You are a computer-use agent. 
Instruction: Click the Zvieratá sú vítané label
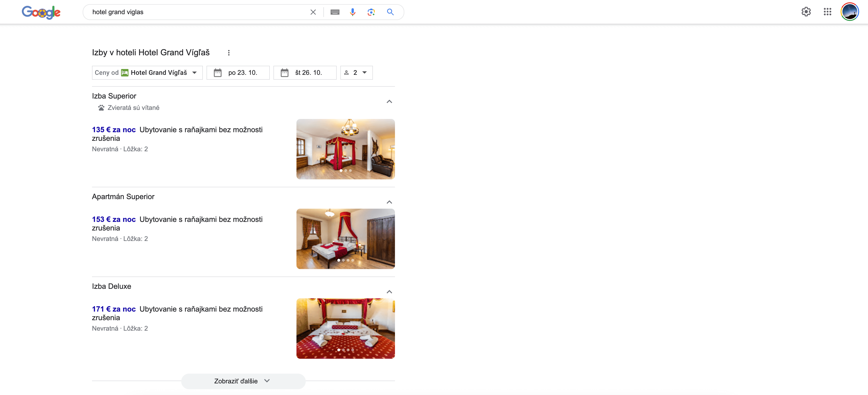click(x=133, y=108)
